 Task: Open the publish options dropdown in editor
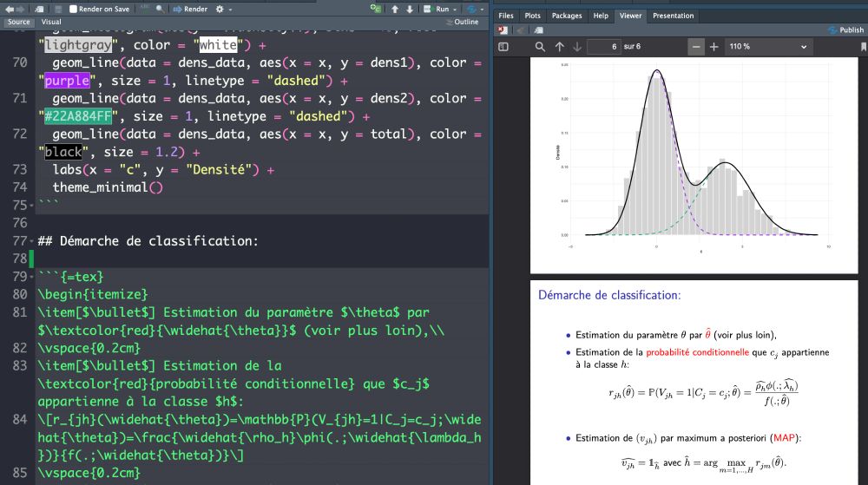tap(482, 10)
